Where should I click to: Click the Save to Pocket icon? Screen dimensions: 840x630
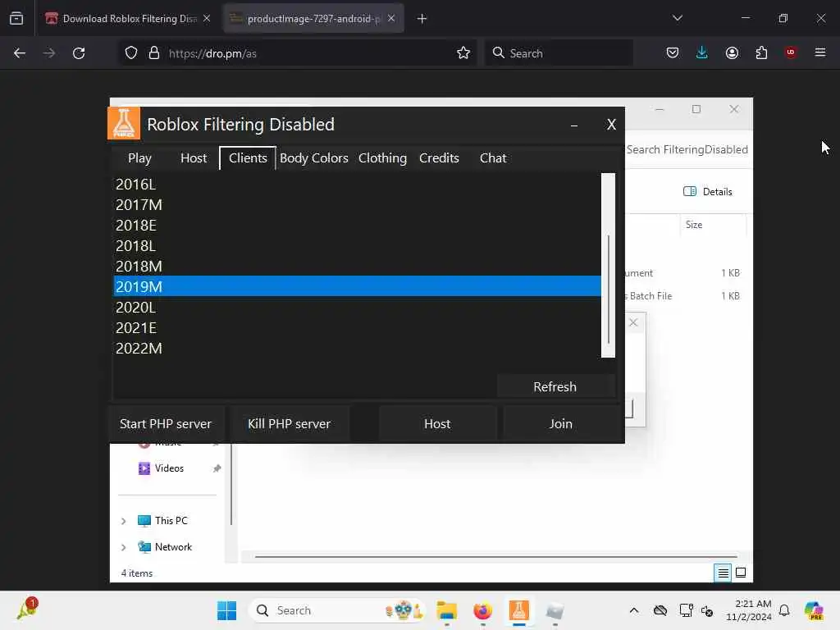click(x=673, y=52)
